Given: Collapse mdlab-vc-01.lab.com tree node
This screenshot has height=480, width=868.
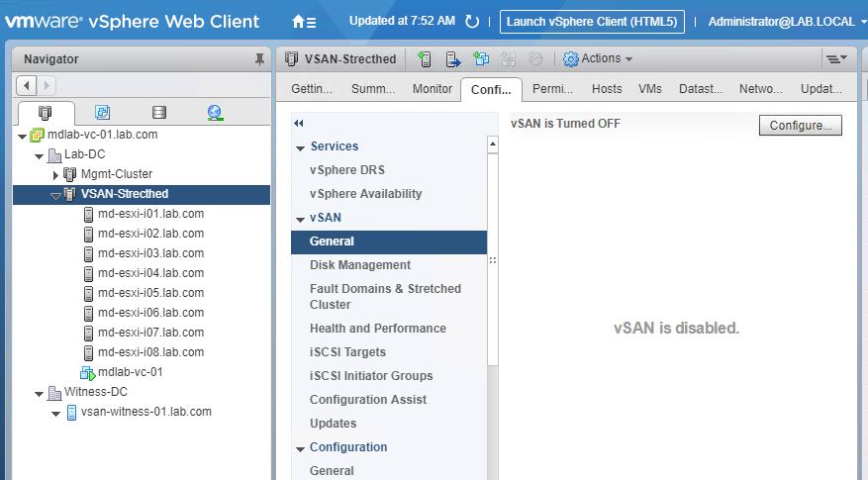Looking at the screenshot, I should (22, 137).
